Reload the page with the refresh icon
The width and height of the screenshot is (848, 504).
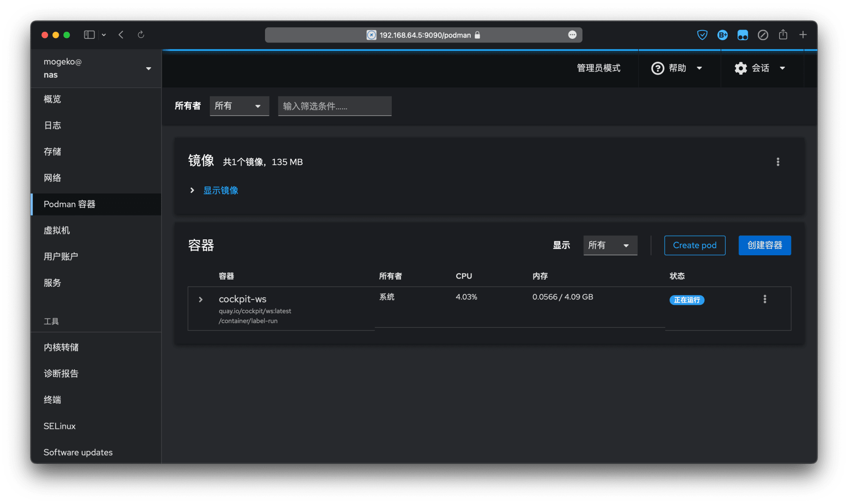(x=141, y=35)
